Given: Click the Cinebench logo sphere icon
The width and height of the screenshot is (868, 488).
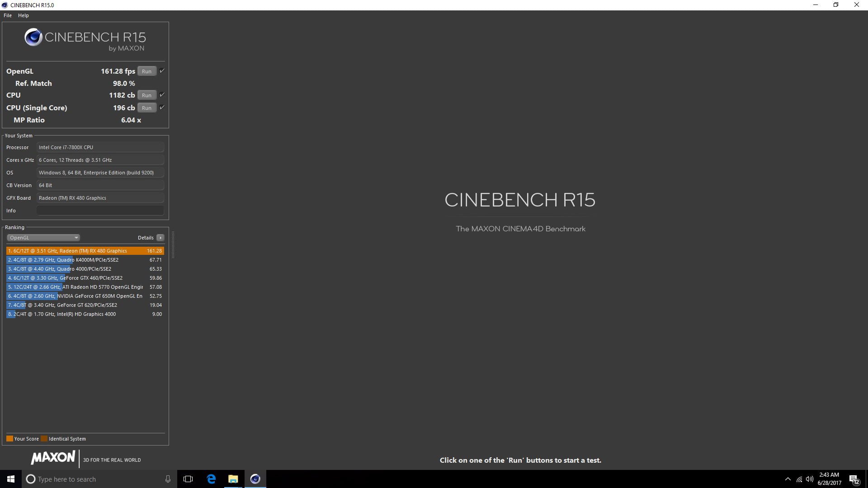Looking at the screenshot, I should 33,38.
